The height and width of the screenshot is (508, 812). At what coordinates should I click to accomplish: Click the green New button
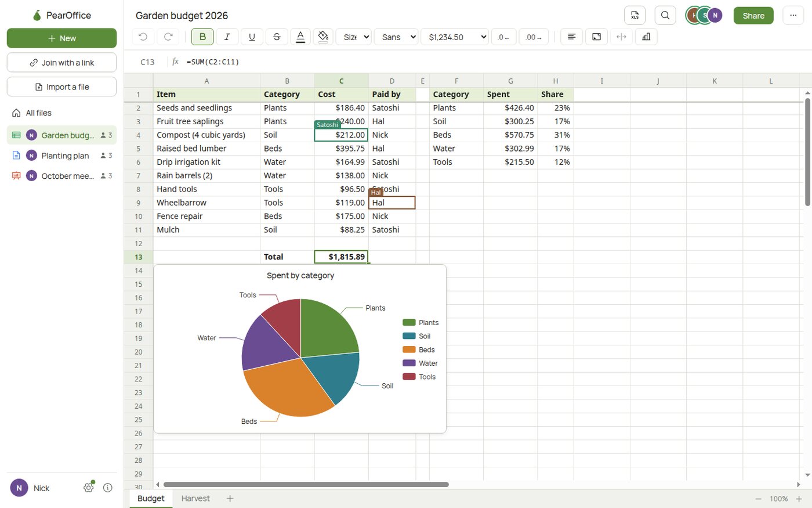point(61,38)
